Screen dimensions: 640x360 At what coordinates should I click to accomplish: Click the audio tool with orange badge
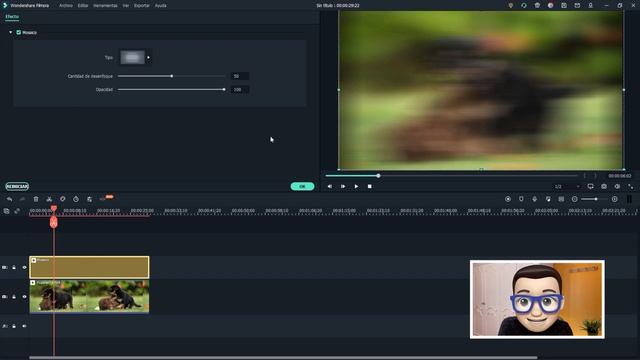pos(106,198)
